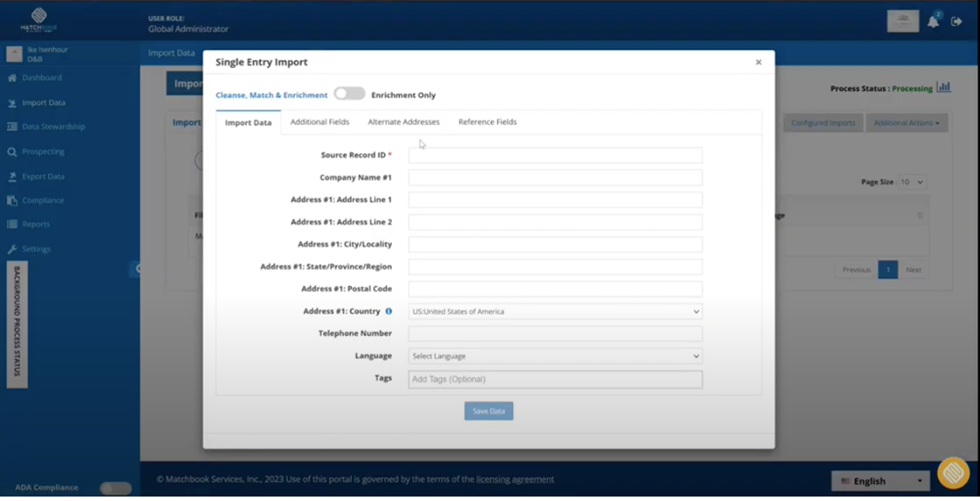Click the Import Data sidebar icon
The height and width of the screenshot is (501, 980).
[12, 103]
